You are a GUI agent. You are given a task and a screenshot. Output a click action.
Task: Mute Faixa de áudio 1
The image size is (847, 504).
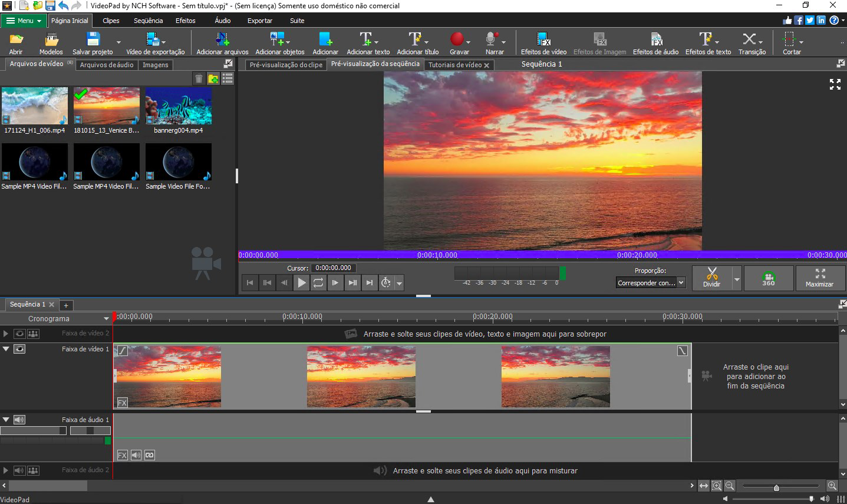[19, 420]
